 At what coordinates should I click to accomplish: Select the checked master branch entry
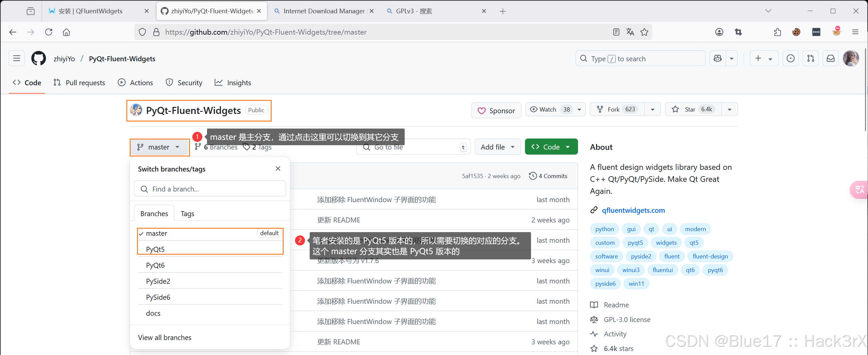coord(210,233)
